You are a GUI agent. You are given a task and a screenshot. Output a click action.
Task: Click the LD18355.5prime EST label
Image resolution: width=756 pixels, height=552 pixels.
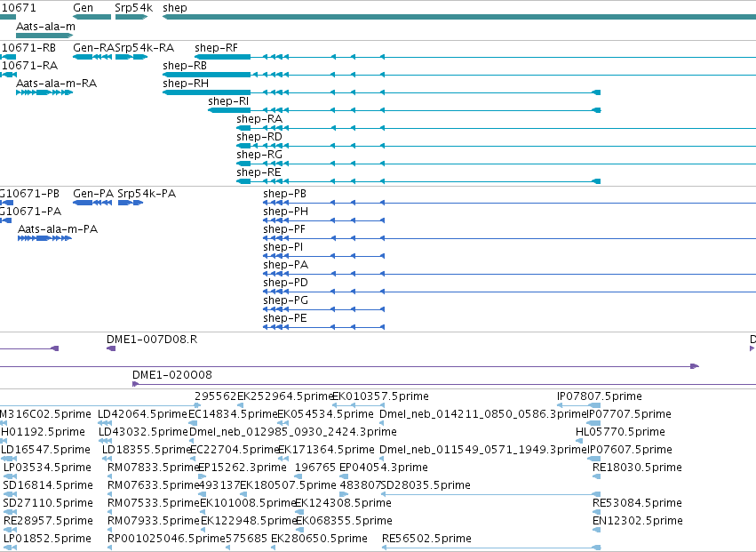click(x=147, y=450)
